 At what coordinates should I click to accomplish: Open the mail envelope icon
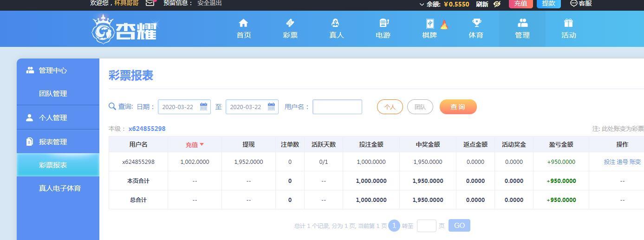point(150,3)
